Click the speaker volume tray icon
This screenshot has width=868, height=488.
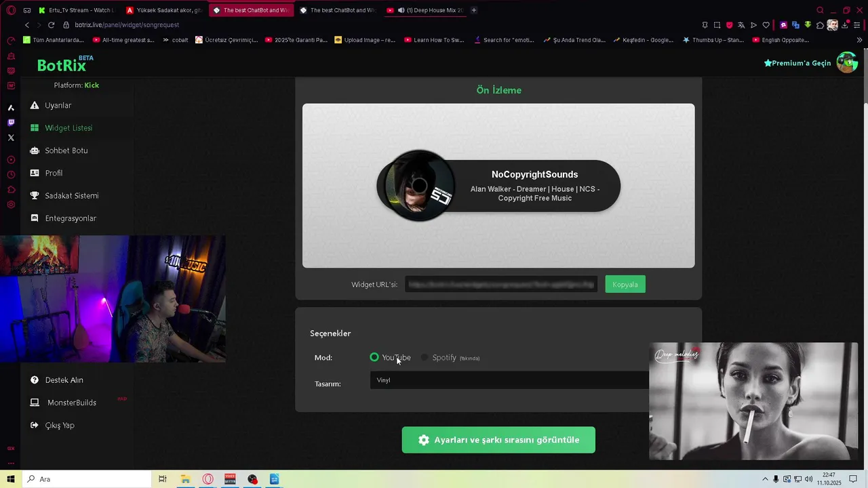point(808,479)
